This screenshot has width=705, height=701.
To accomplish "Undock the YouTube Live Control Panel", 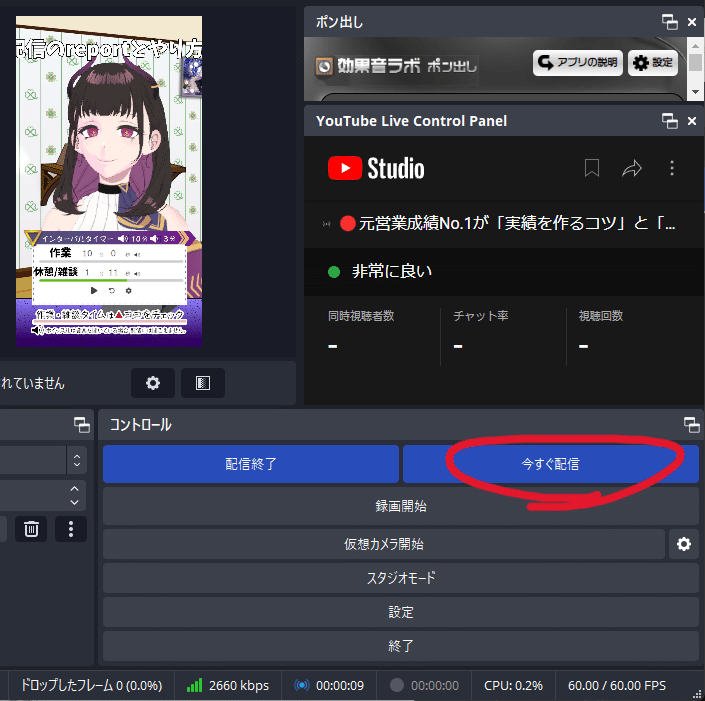I will (669, 121).
